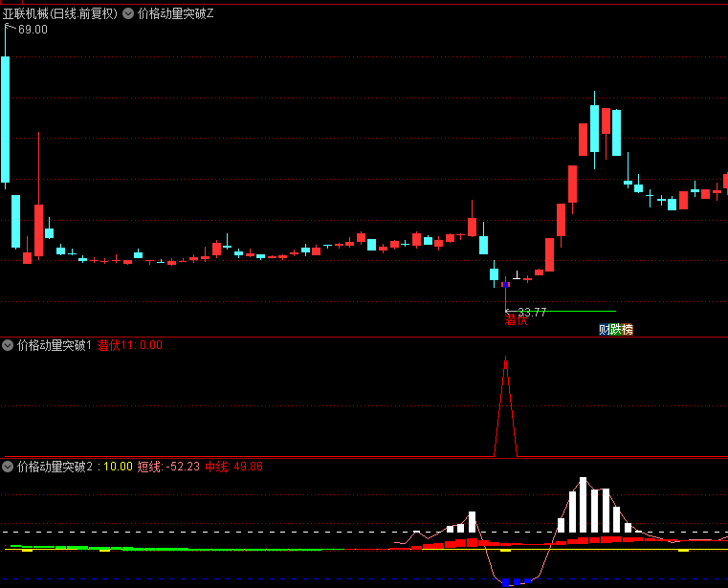The image size is (728, 588).
Task: Click the 亚联机械(日线.前复权) title text
Action: [60, 14]
